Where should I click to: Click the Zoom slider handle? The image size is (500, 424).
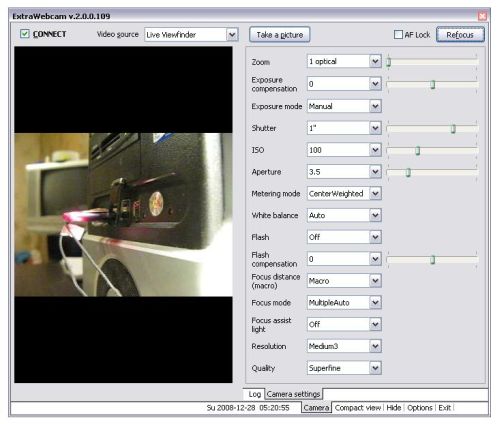(x=389, y=62)
